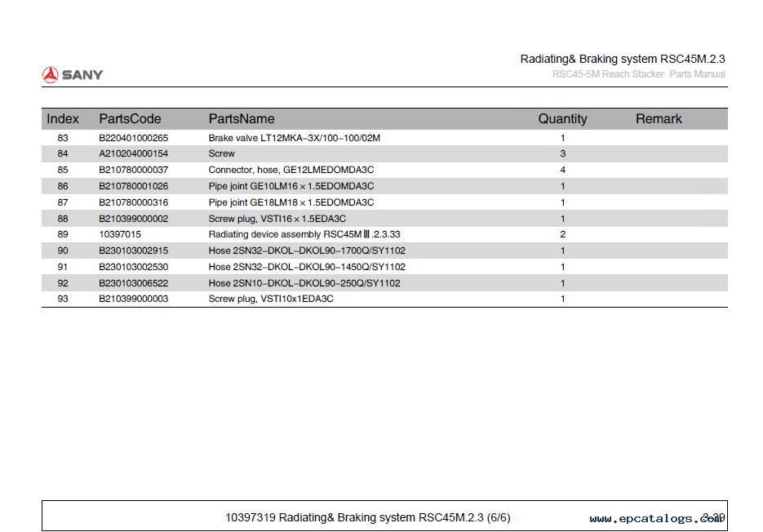Select the Quantity column header
This screenshot has height=532, width=763.
click(x=562, y=119)
